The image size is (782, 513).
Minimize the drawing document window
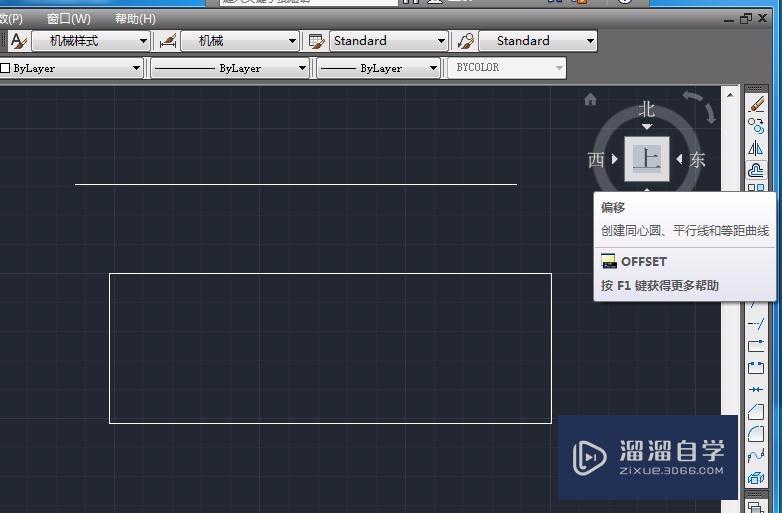(x=729, y=19)
